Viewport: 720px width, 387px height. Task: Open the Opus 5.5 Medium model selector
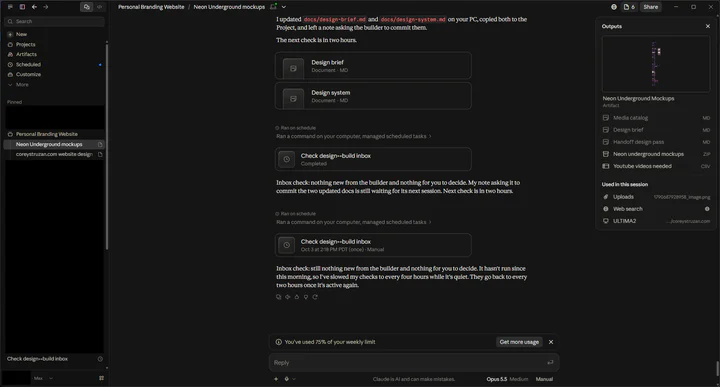tap(507, 379)
